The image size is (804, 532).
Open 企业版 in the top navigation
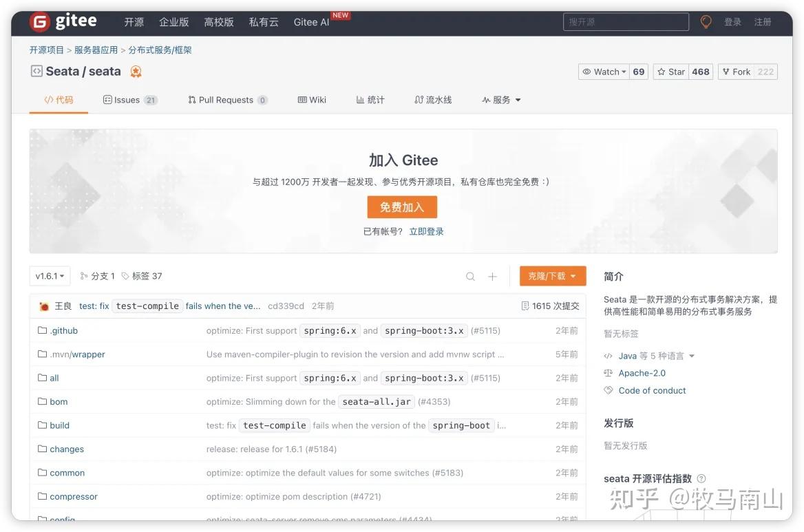[174, 22]
